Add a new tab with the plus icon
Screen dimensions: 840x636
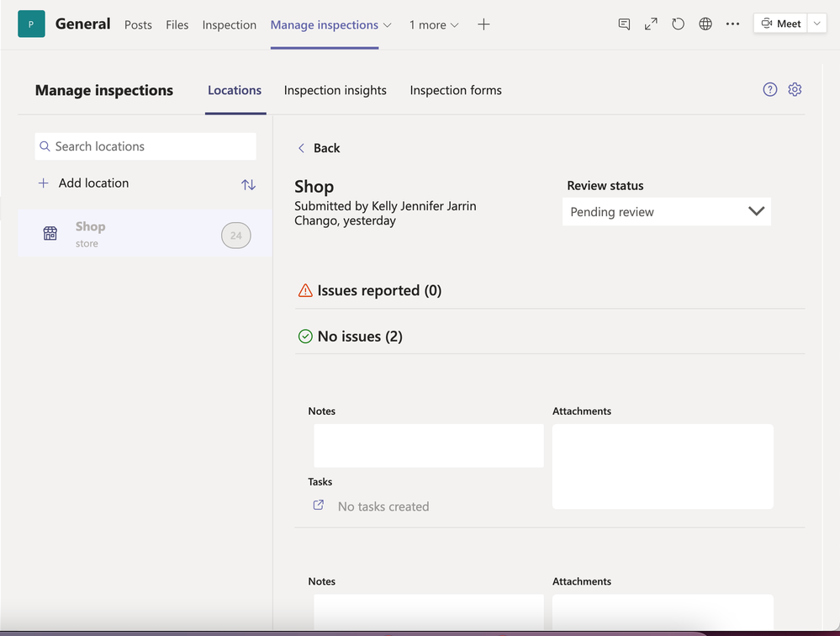pos(483,24)
